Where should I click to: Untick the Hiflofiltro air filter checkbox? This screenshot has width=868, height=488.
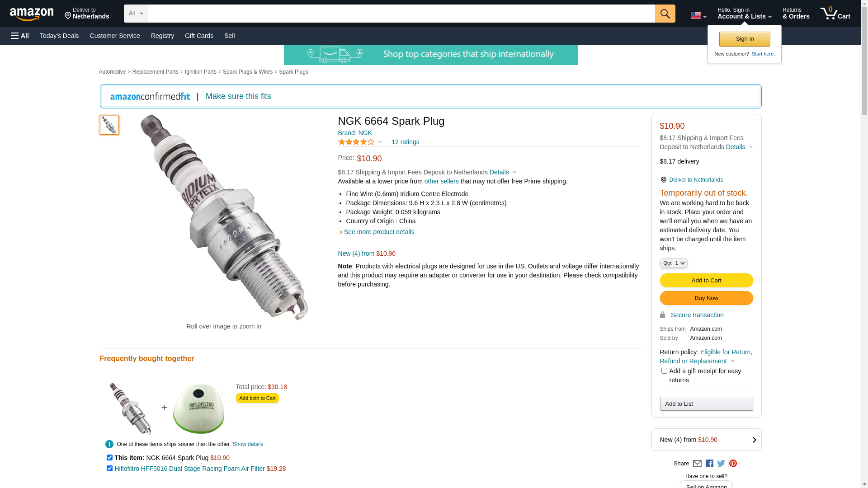[109, 469]
